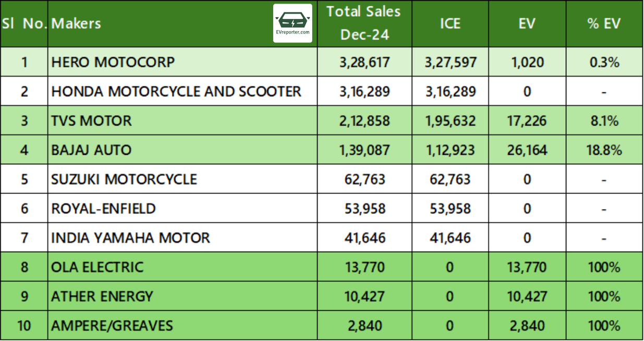Click serial number 8 in Ola row
Screen dimensions: 644x341
click(25, 267)
